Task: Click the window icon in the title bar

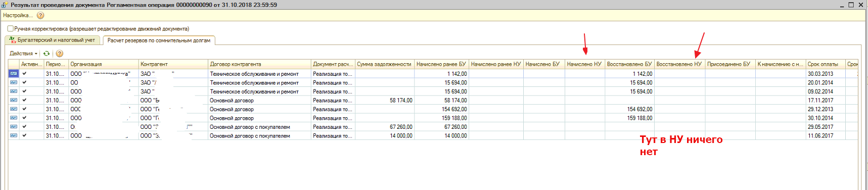Action: (5, 5)
